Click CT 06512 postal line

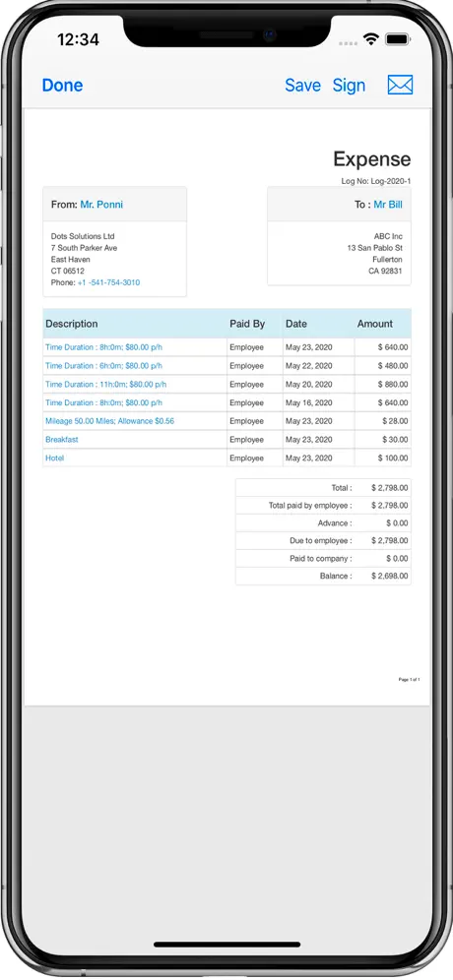tap(68, 271)
